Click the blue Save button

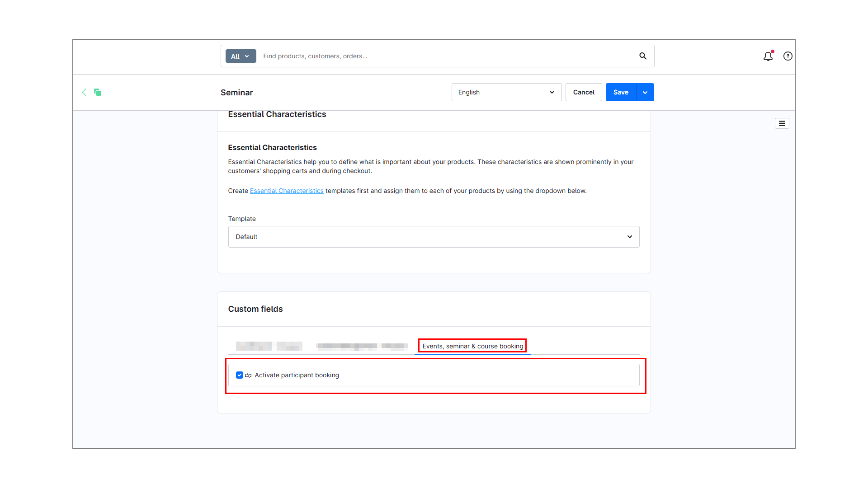pyautogui.click(x=620, y=92)
